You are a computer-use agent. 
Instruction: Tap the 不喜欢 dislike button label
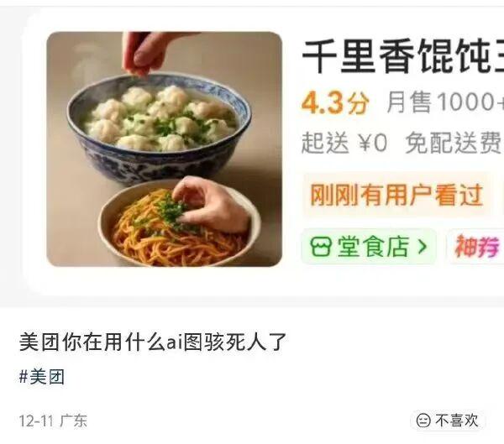pos(457,420)
